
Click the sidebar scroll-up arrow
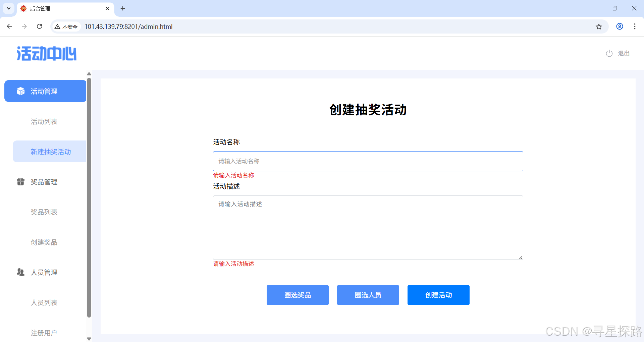[89, 74]
